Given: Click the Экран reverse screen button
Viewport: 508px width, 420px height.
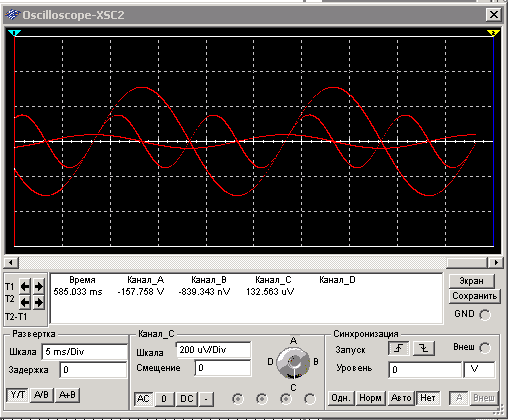Looking at the screenshot, I should [x=472, y=281].
